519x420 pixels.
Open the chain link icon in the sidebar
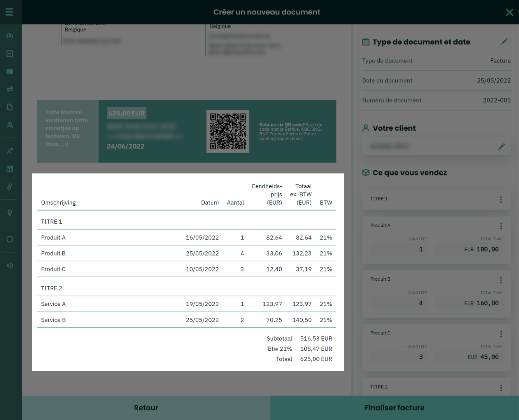coord(10,187)
